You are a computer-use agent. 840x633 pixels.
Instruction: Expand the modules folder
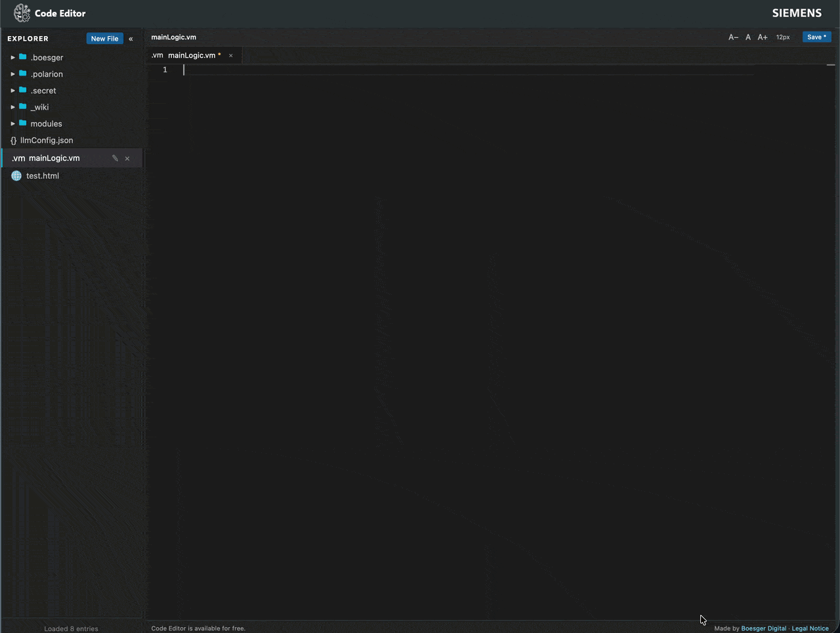coord(12,123)
